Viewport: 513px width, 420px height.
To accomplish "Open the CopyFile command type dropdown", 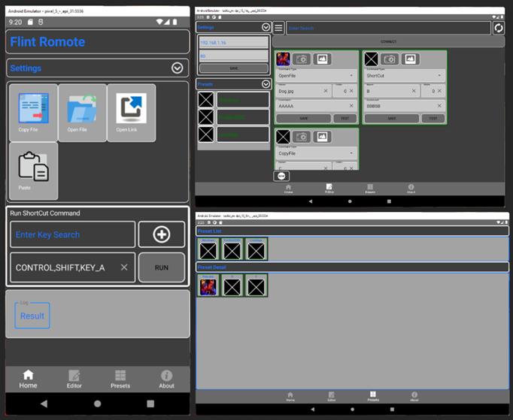I will [x=317, y=153].
